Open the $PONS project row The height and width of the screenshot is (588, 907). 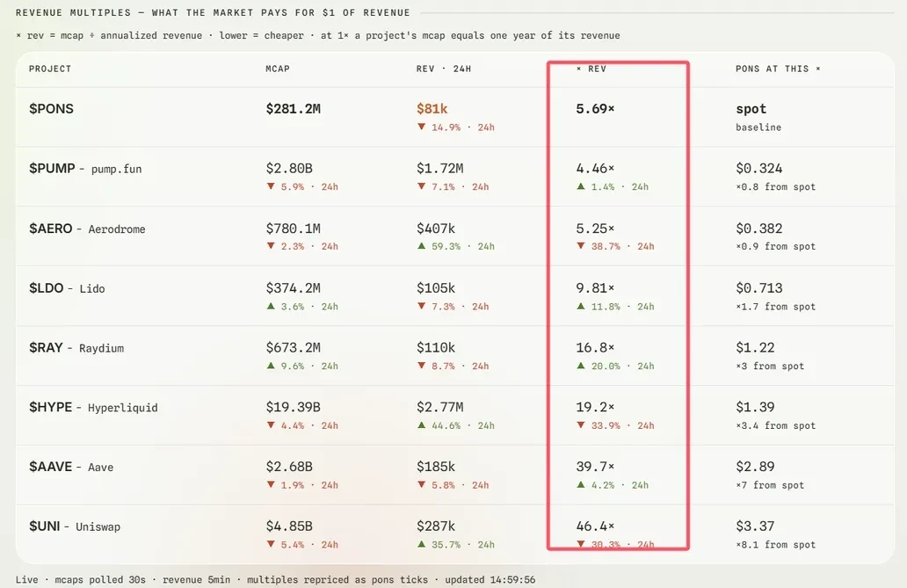455,117
